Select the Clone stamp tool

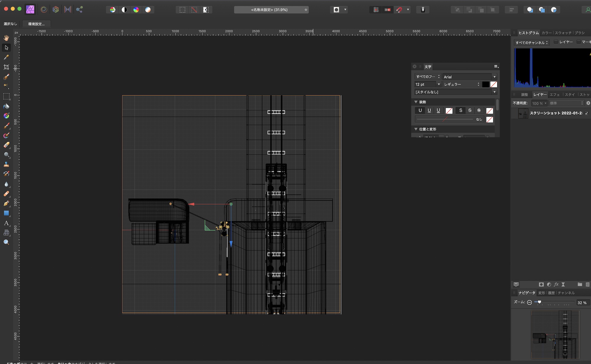[x=6, y=165]
